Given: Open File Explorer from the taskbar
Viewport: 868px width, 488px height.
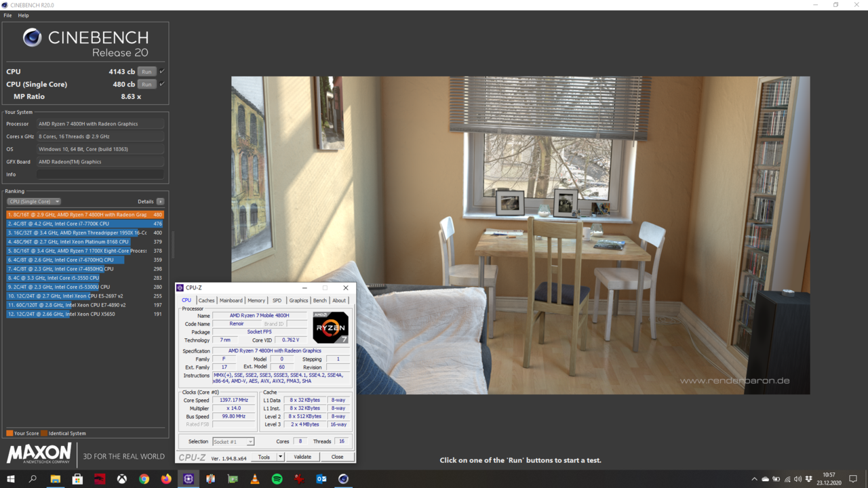Looking at the screenshot, I should pyautogui.click(x=55, y=479).
